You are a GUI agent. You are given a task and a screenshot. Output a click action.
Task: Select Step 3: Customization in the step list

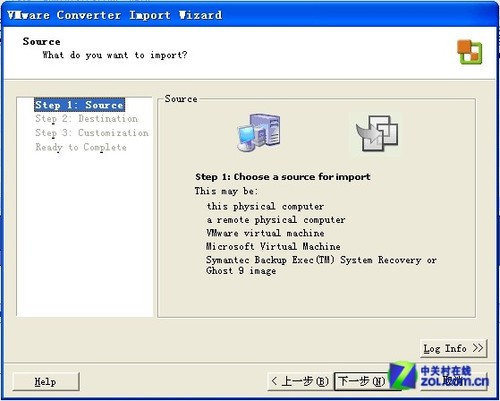pyautogui.click(x=92, y=133)
